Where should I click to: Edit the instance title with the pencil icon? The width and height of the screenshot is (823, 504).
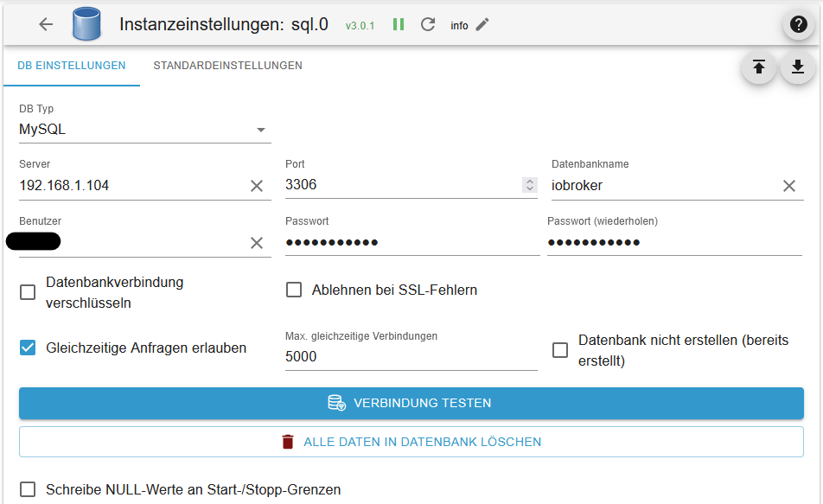[482, 24]
